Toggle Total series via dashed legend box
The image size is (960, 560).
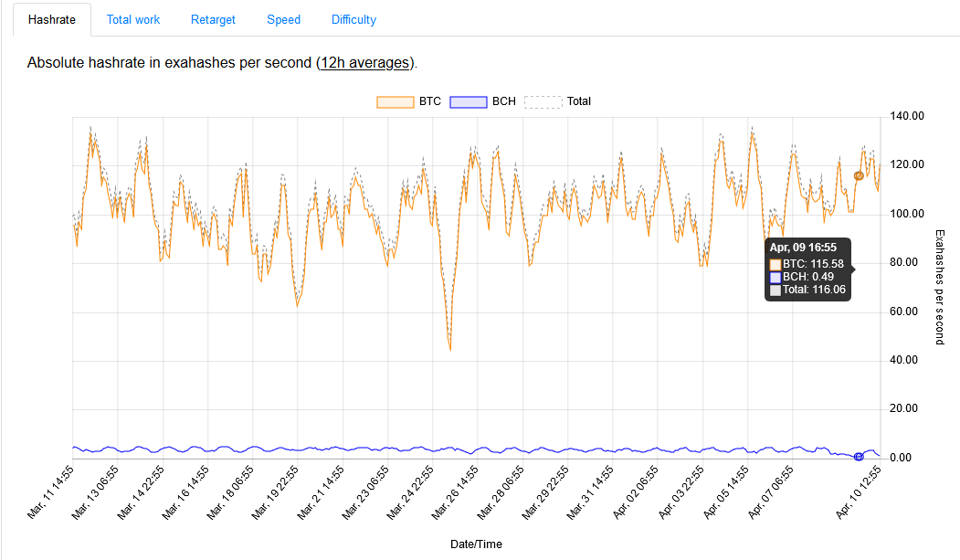click(x=543, y=101)
